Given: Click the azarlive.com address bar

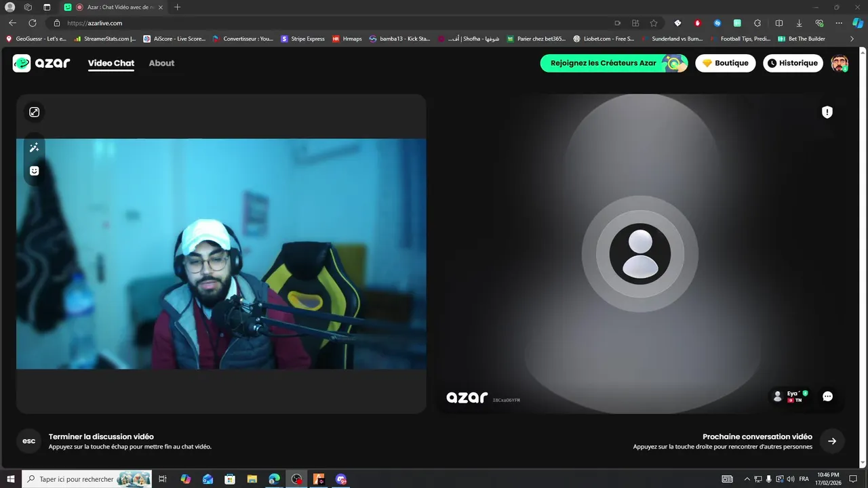Looking at the screenshot, I should tap(325, 23).
